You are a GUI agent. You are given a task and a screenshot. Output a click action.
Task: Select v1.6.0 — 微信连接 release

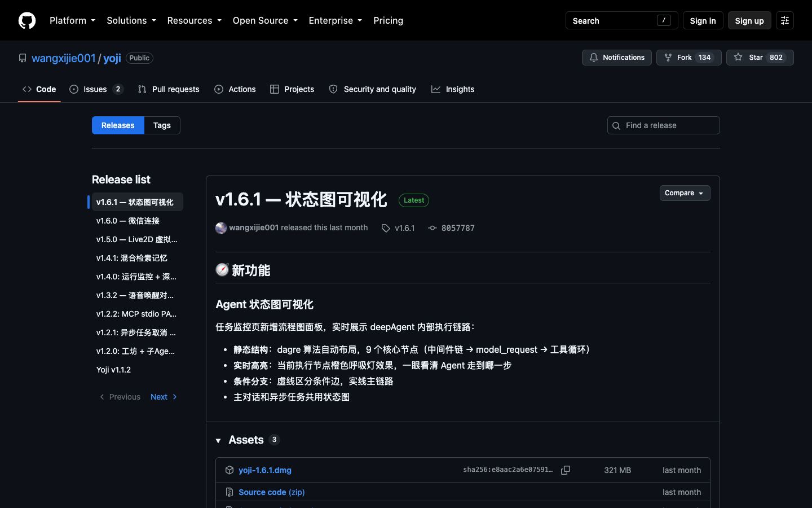(138, 221)
